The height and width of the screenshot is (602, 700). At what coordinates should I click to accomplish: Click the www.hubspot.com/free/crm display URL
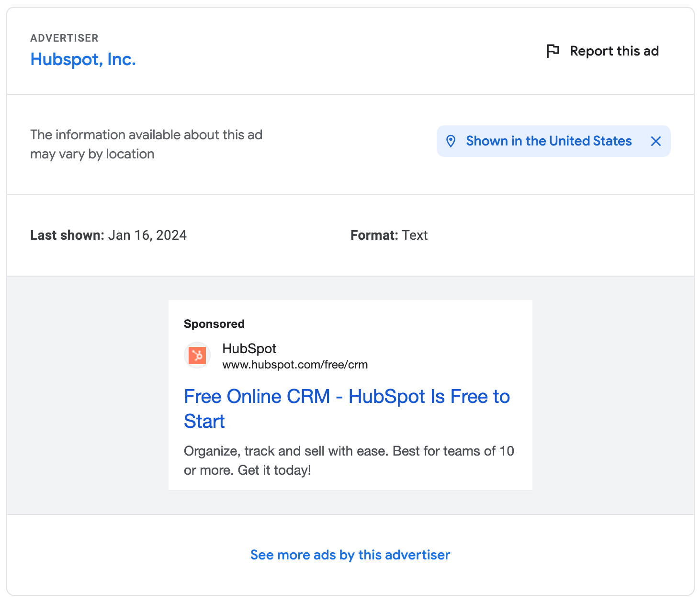coord(295,365)
